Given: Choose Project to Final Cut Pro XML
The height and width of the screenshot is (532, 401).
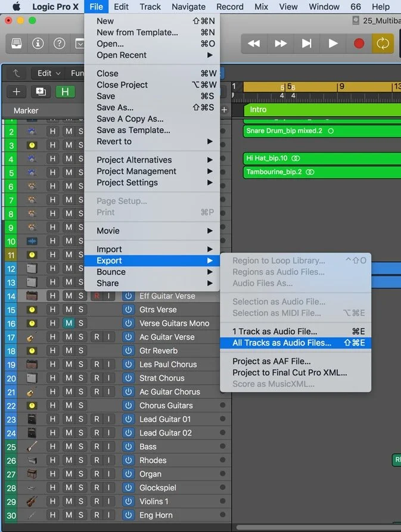Looking at the screenshot, I should coord(296,372).
